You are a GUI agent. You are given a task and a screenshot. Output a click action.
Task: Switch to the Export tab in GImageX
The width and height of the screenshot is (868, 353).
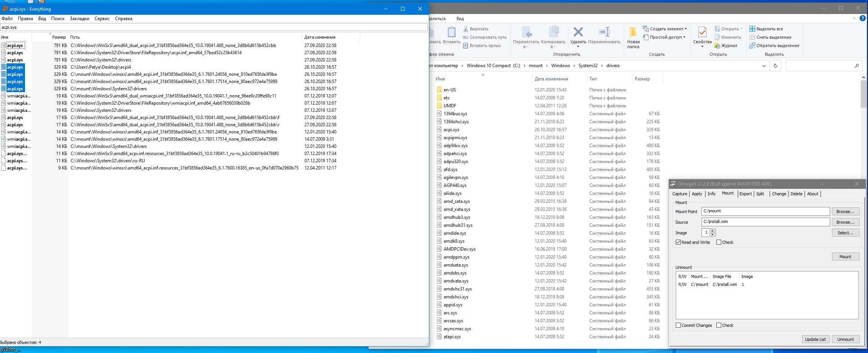(x=746, y=194)
